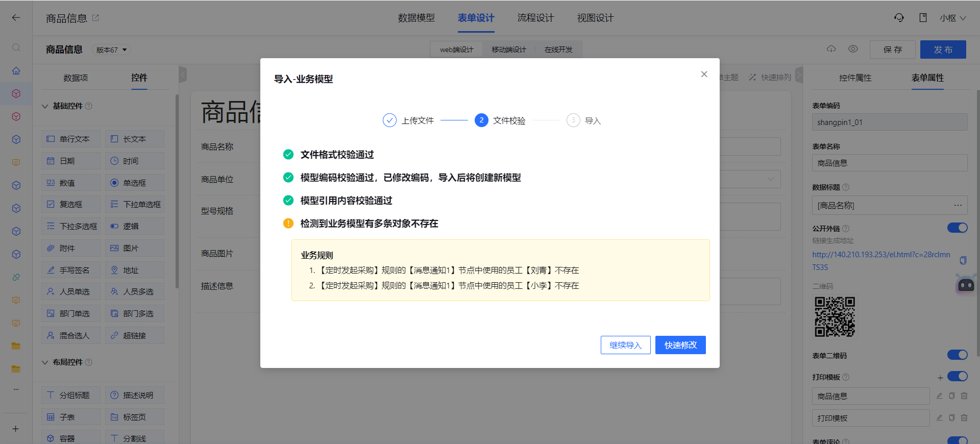Toggle the 表单评论 switch
Viewport: 980px width, 444px height.
point(957,440)
